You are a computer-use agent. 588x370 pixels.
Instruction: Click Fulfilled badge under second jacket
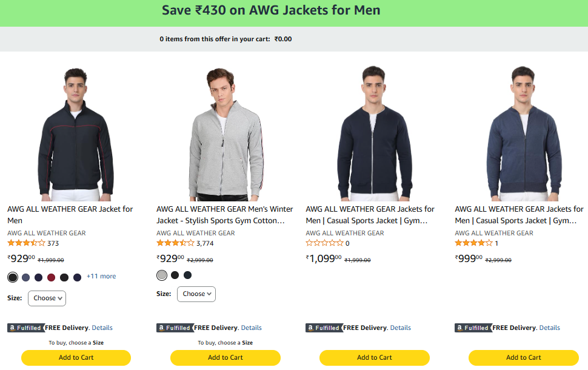pyautogui.click(x=175, y=328)
